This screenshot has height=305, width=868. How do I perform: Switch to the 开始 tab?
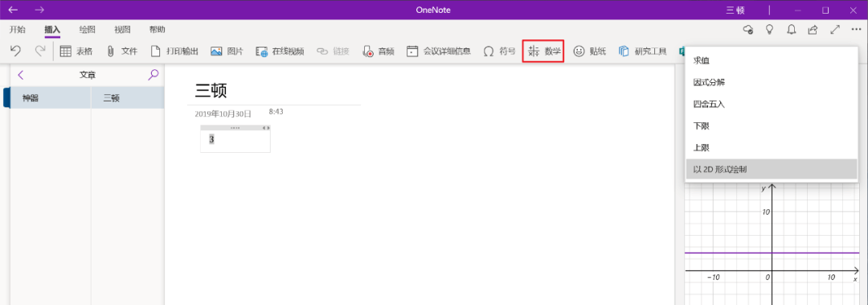tap(17, 30)
